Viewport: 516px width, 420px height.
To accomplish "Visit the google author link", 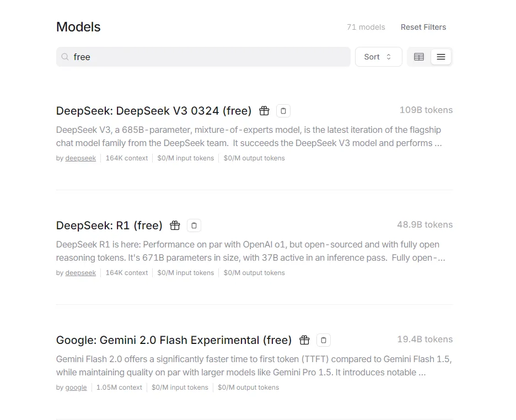I will click(x=76, y=387).
